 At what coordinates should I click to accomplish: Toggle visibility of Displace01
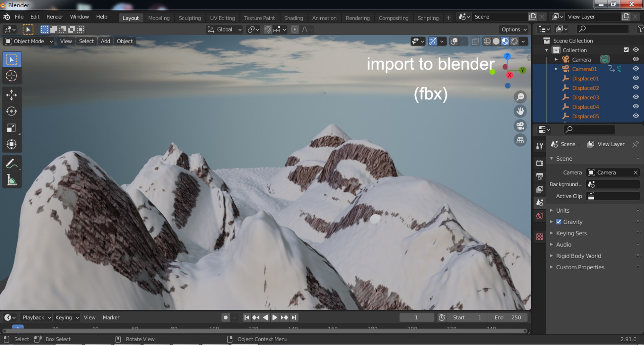[x=636, y=78]
